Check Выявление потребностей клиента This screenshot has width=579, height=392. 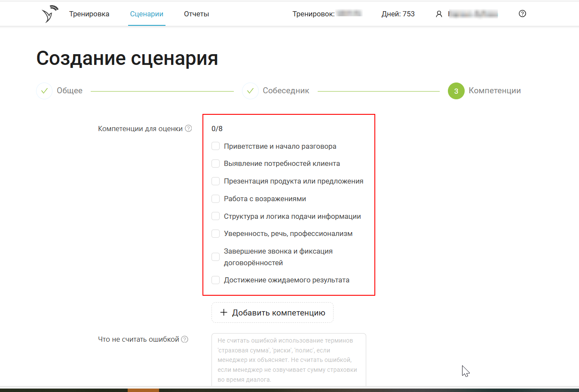pyautogui.click(x=216, y=163)
